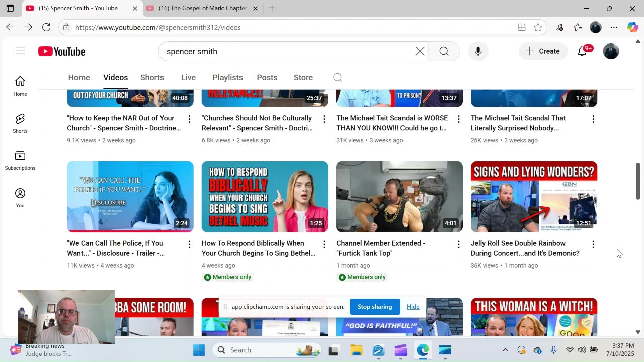Open options for 'How To Respond Biblically' video

pyautogui.click(x=324, y=244)
